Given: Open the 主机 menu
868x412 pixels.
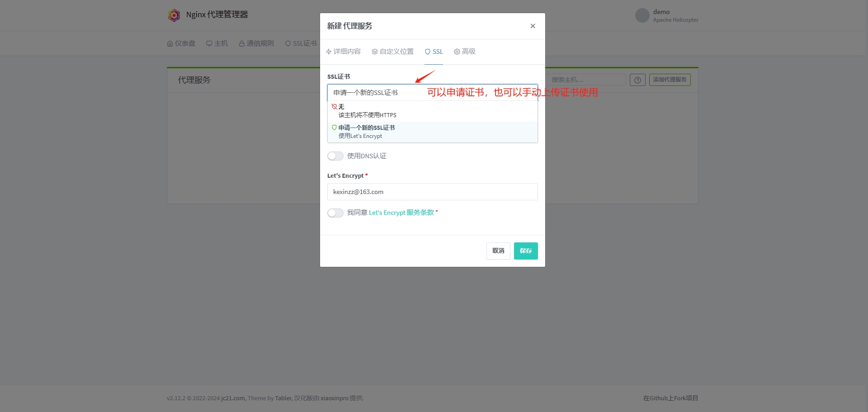Looking at the screenshot, I should [217, 43].
